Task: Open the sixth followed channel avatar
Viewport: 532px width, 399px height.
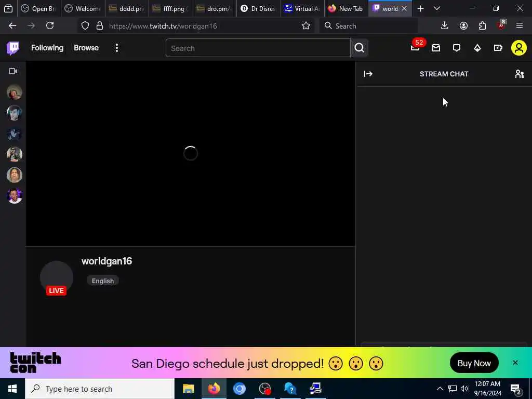Action: tap(15, 196)
